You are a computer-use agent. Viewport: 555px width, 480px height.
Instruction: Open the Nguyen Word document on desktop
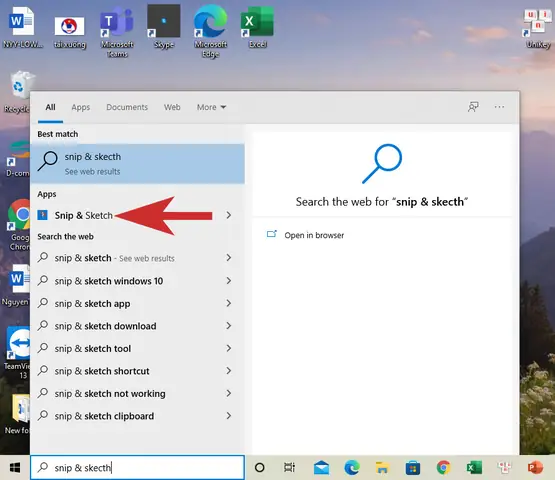[x=17, y=285]
